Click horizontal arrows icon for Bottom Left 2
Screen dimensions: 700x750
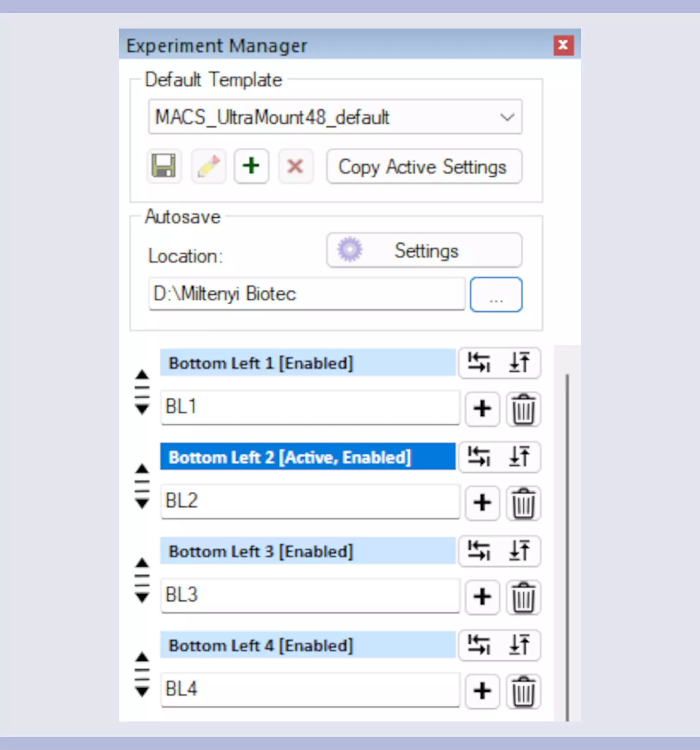click(x=479, y=457)
